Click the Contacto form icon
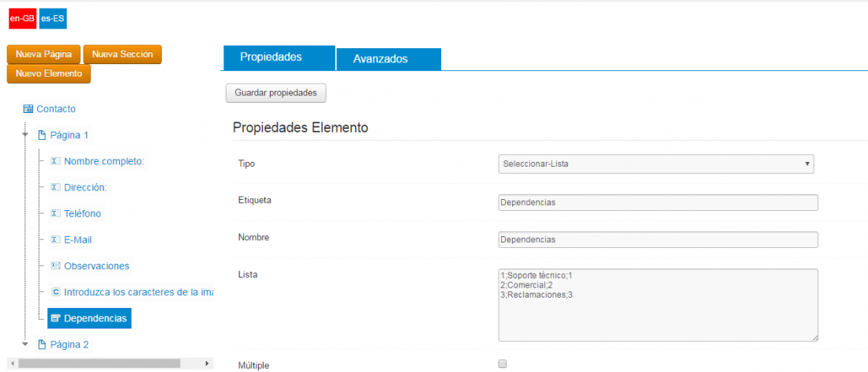This screenshot has height=372, width=868. point(28,109)
